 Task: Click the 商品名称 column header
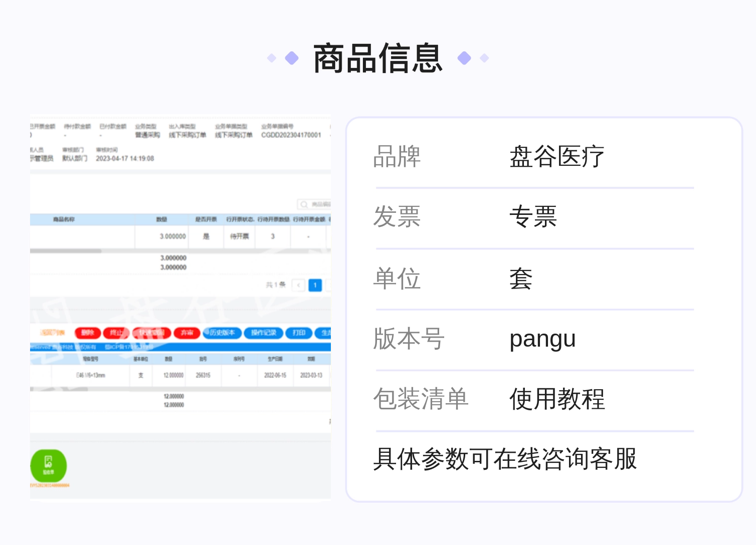[64, 219]
